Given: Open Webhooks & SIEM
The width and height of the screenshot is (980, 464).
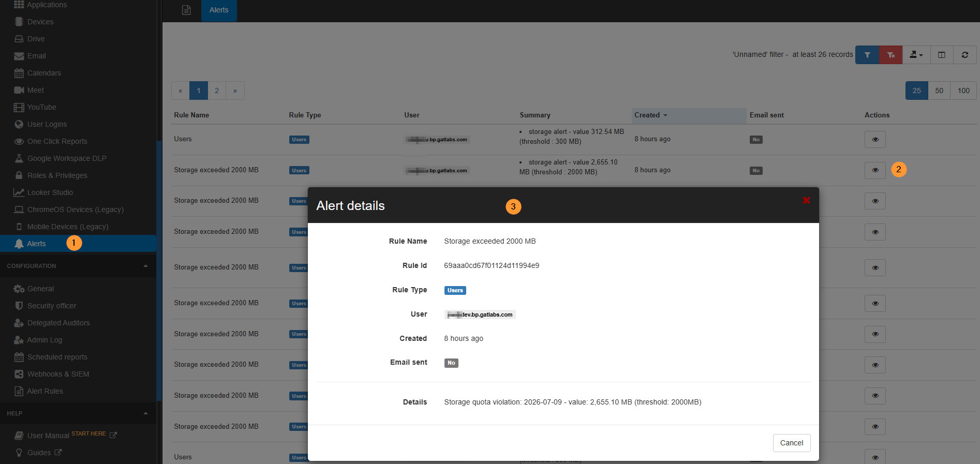Looking at the screenshot, I should tap(58, 374).
